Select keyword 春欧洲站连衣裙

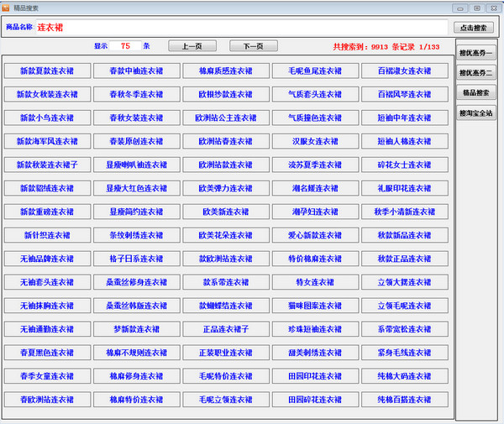pyautogui.click(x=47, y=400)
